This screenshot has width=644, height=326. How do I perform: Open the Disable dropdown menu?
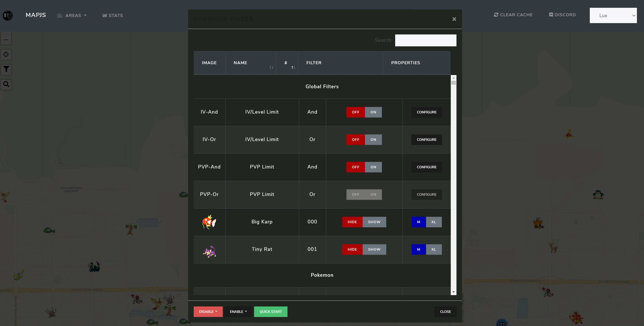pos(208,312)
